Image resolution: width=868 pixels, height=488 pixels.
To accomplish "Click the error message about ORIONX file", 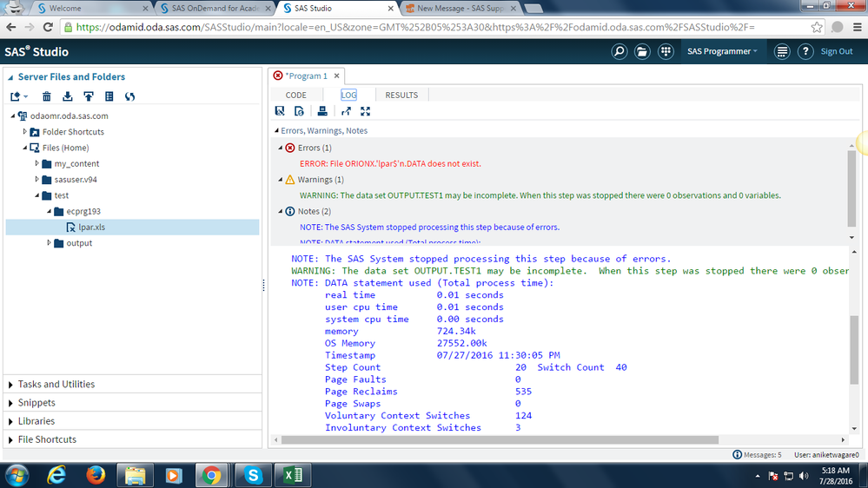I will [390, 164].
